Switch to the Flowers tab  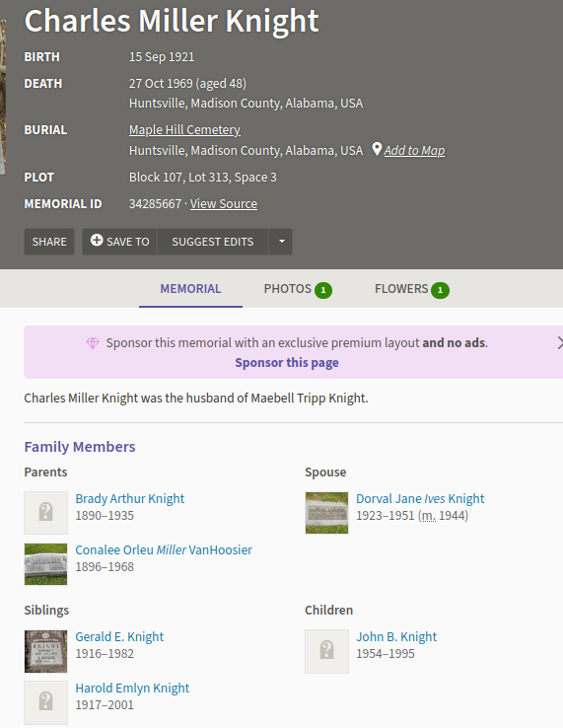pos(412,289)
